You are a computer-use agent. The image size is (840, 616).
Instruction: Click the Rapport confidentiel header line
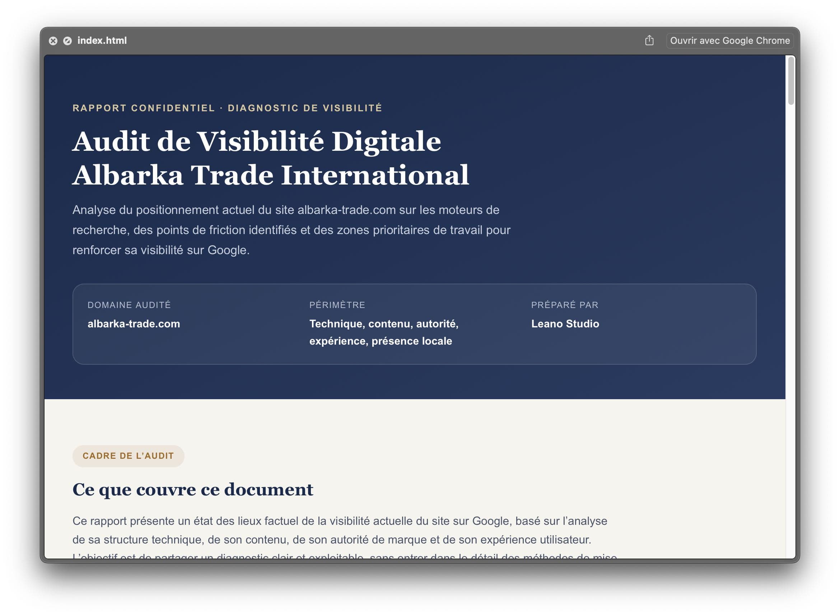tap(228, 108)
